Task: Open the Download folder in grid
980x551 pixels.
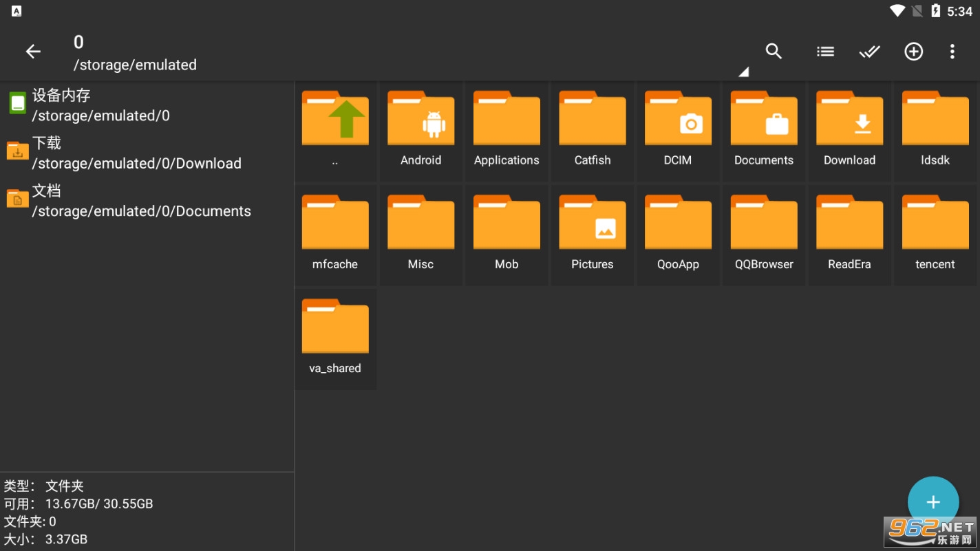Action: (x=849, y=131)
